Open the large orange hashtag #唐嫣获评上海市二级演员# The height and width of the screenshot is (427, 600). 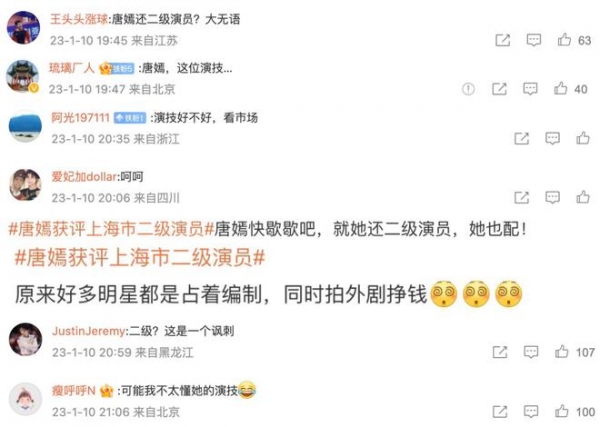click(x=140, y=257)
